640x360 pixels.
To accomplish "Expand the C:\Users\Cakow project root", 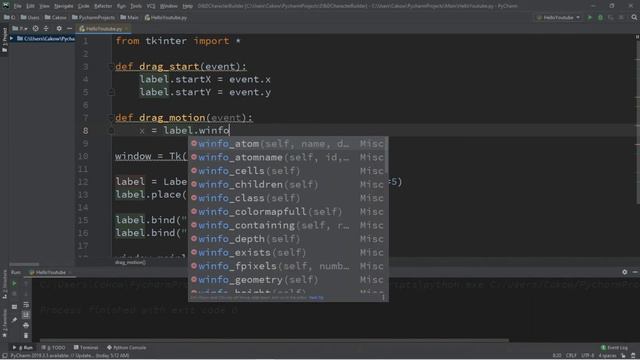I will coord(11,38).
